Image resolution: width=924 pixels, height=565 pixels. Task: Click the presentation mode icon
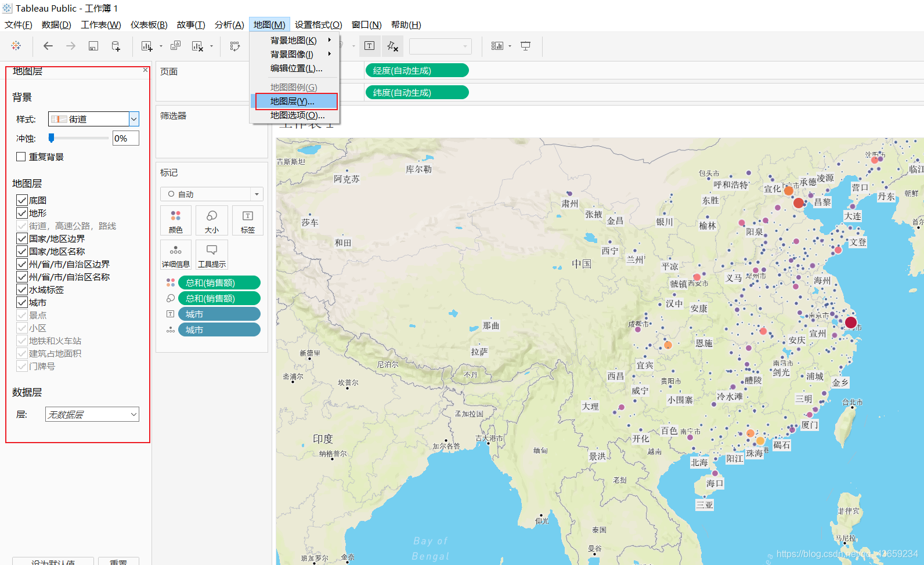pos(525,46)
